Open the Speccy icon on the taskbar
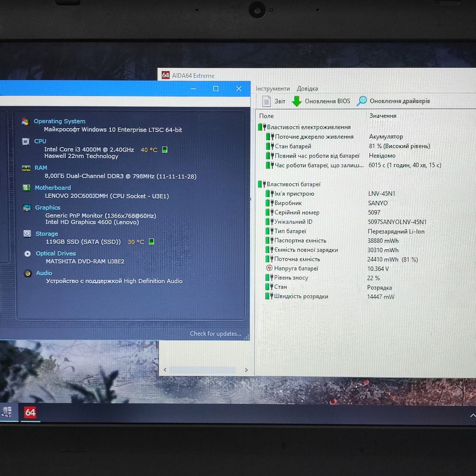Image resolution: width=476 pixels, height=476 pixels. 7,412
